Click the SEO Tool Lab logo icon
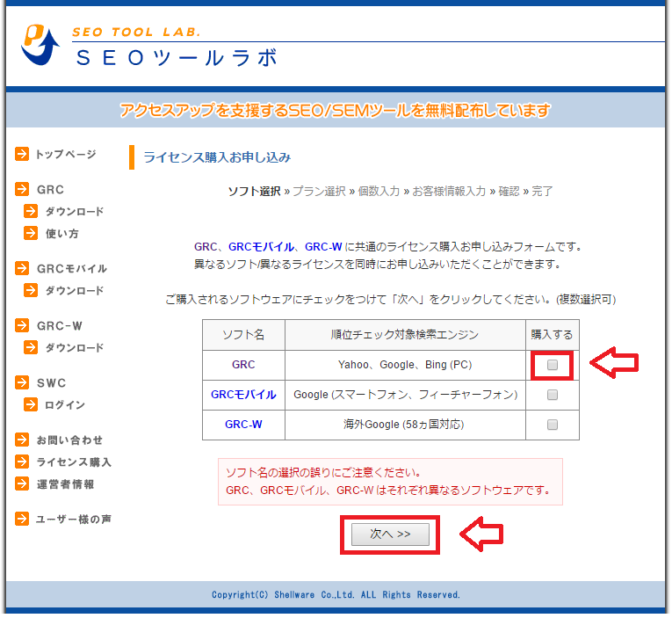This screenshot has height=618, width=672. (x=40, y=44)
